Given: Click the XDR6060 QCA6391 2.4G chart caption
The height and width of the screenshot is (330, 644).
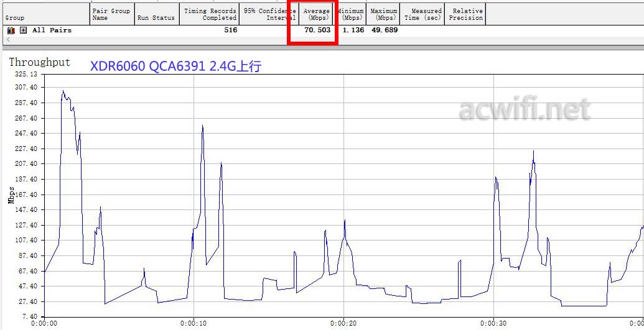Looking at the screenshot, I should pos(175,66).
